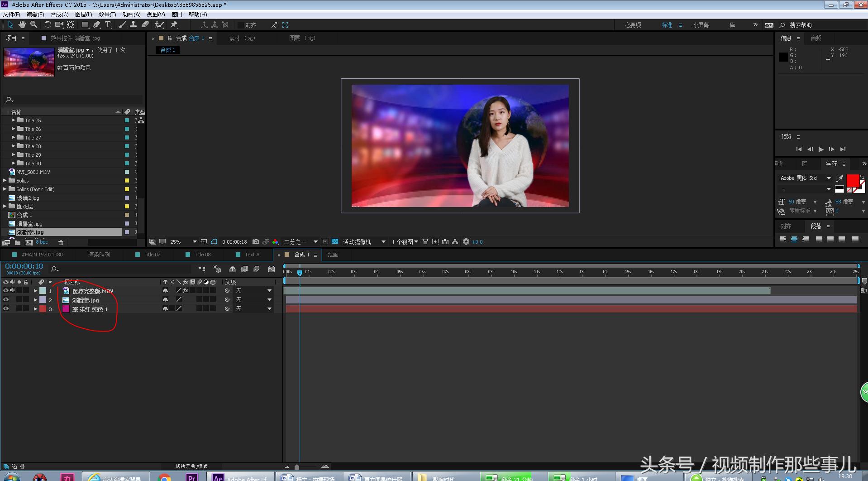
Task: Pick the Clone Stamp tool
Action: [133, 25]
